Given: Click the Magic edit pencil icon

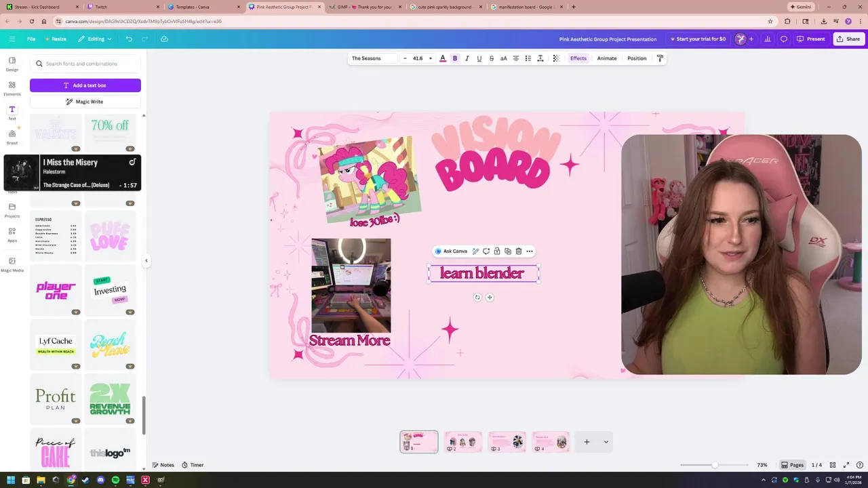Looking at the screenshot, I should click(475, 251).
